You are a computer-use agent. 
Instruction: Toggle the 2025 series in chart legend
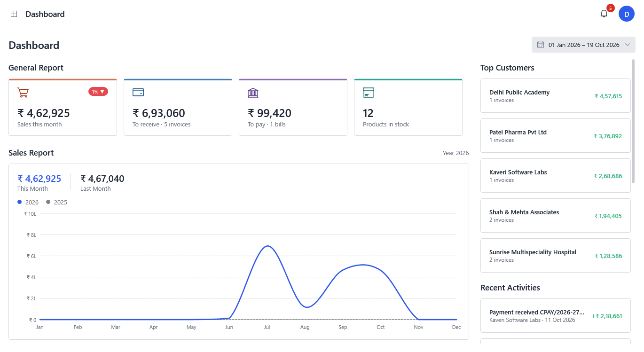pyautogui.click(x=57, y=202)
